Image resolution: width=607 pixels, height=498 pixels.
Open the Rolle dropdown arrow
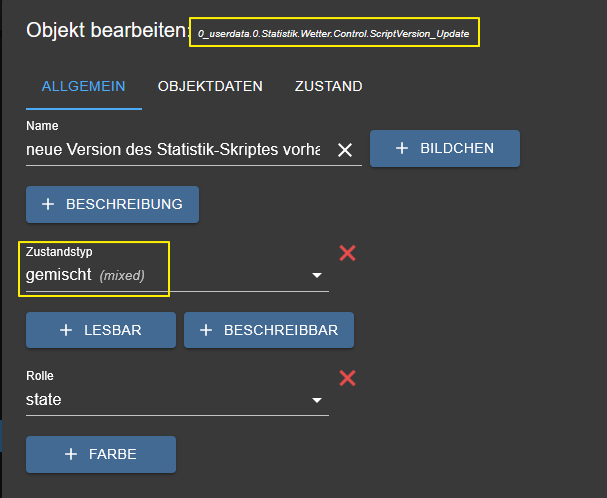(316, 401)
